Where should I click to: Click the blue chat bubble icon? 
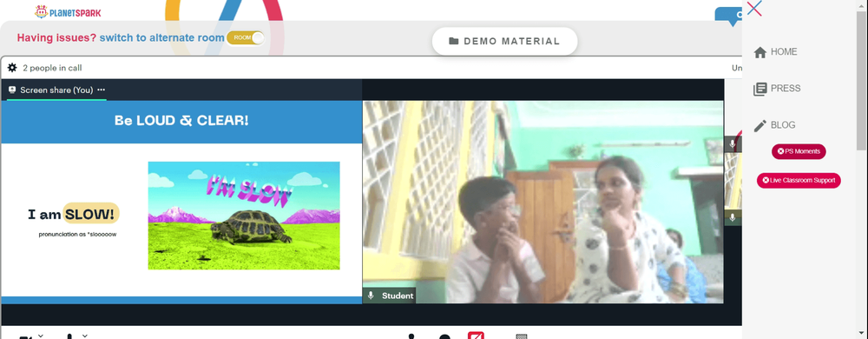point(728,16)
